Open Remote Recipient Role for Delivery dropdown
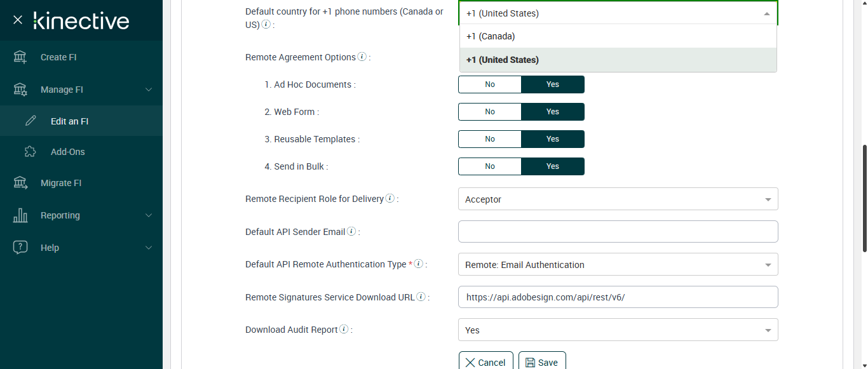This screenshot has height=369, width=868. tap(618, 199)
